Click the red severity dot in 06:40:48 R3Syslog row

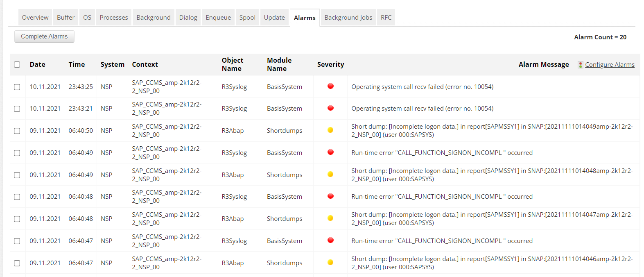pyautogui.click(x=330, y=196)
